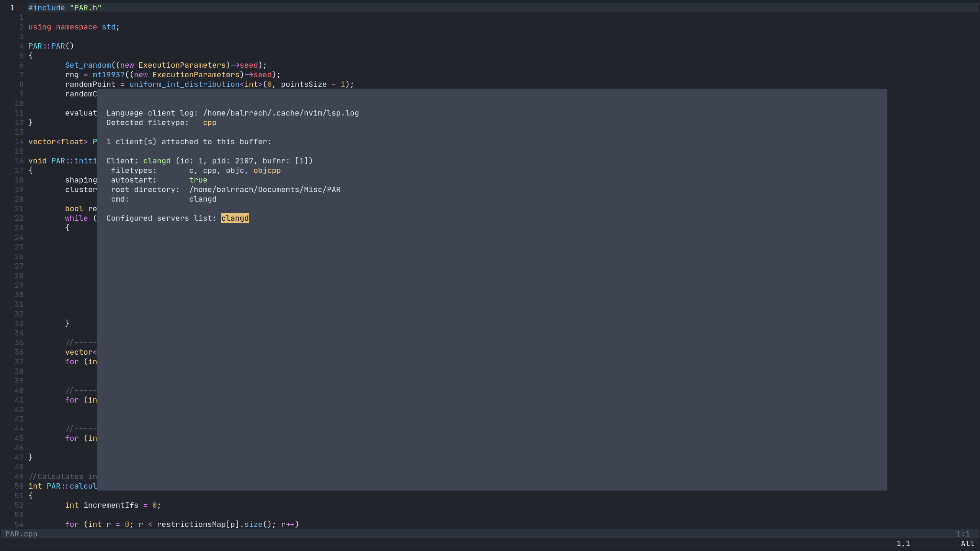Viewport: 980px width, 551px height.
Task: Click line number 50 in the gutter
Action: point(19,486)
